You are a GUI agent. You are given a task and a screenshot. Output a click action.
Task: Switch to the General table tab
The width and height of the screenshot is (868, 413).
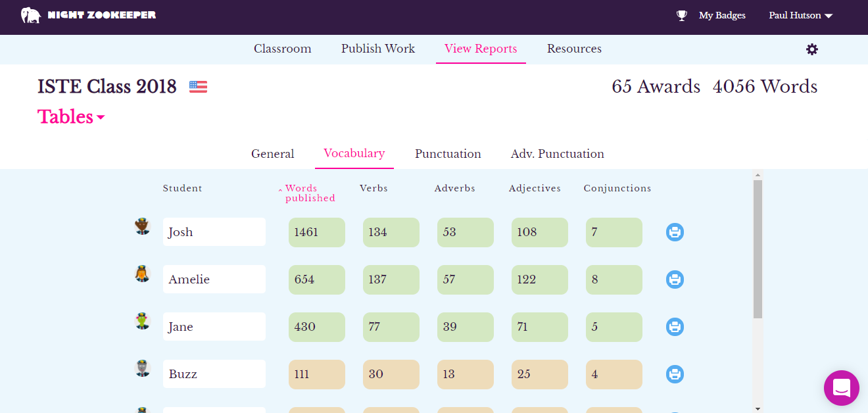(x=273, y=154)
